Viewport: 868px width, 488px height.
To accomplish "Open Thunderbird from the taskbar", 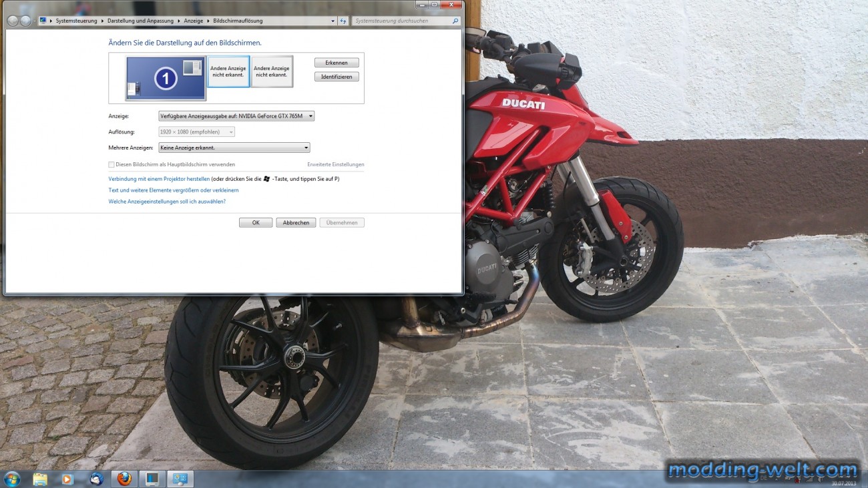I will click(x=96, y=479).
